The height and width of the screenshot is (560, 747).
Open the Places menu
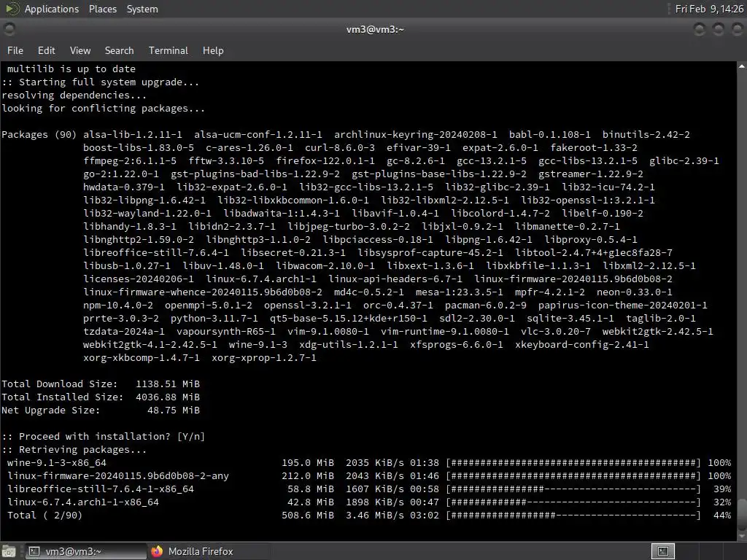tap(102, 9)
